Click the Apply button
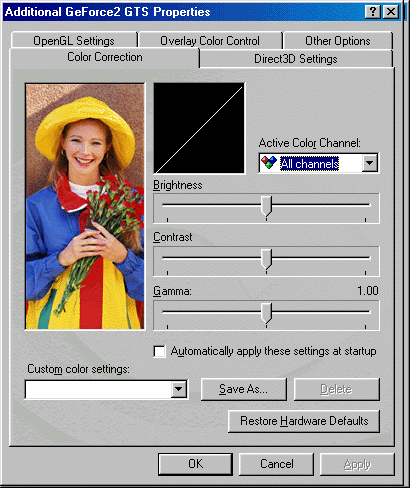The height and width of the screenshot is (488, 410). [357, 464]
